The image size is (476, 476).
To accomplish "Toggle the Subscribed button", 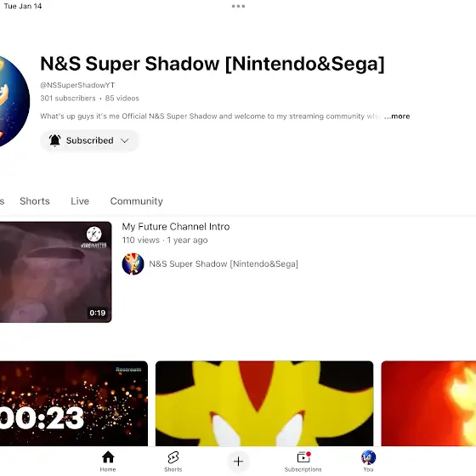I will (x=89, y=140).
